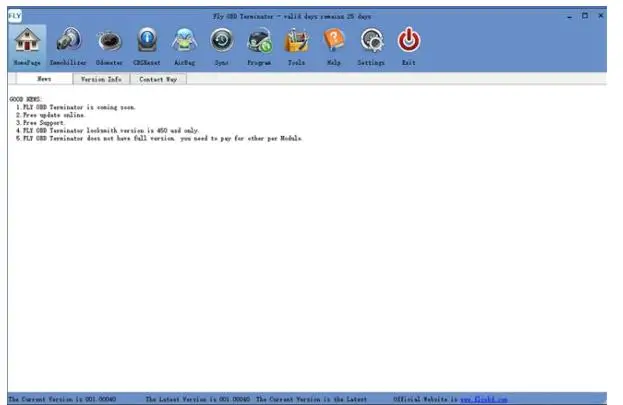Open the Help book icon
The image size is (623, 405).
pyautogui.click(x=334, y=40)
